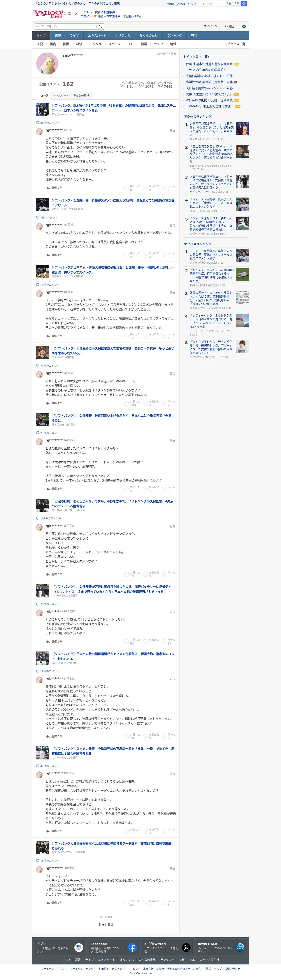
Task: Click the ログイン link in the header
Action: coord(86,16)
